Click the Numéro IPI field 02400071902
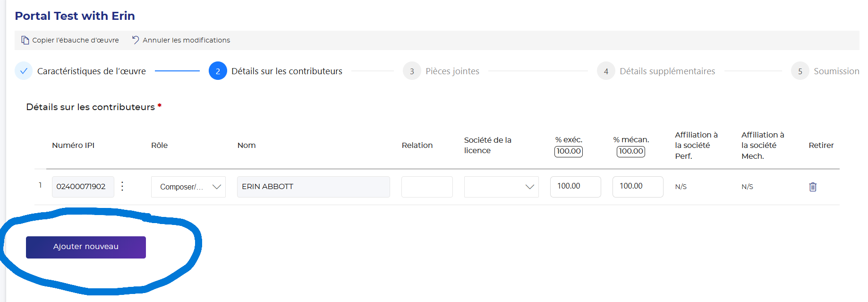868x302 pixels. [x=83, y=187]
